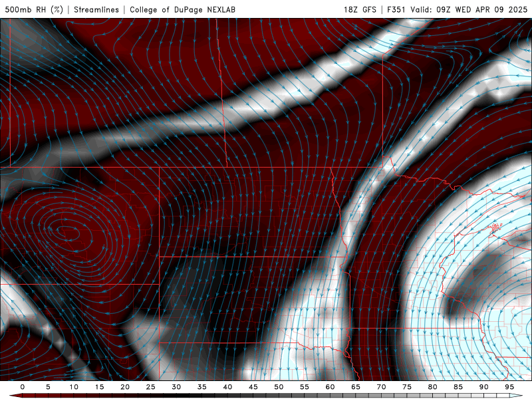The image size is (532, 399).
Task: Click the '30' colorbar scale label
Action: pyautogui.click(x=176, y=387)
